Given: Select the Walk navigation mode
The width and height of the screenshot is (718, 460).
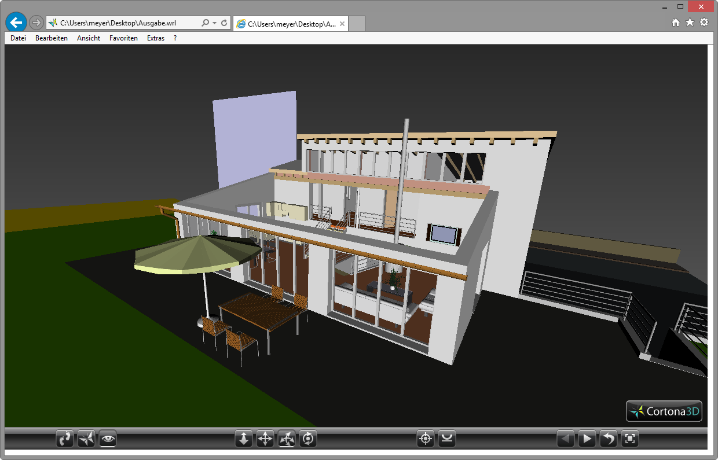Looking at the screenshot, I should 65,438.
